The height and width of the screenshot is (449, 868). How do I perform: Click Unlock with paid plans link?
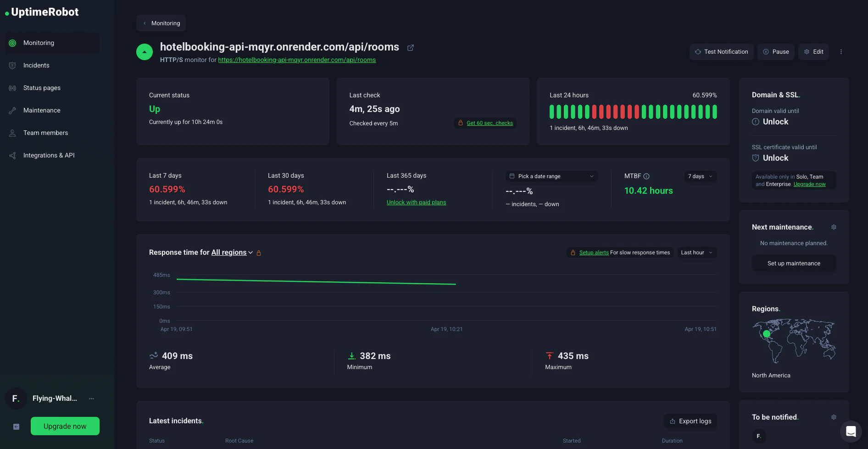coord(416,202)
